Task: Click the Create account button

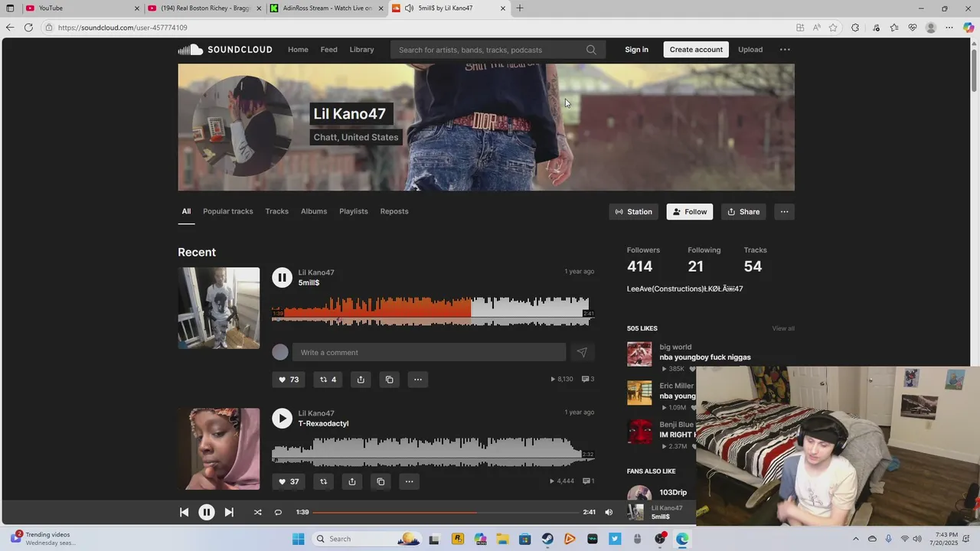Action: pyautogui.click(x=696, y=50)
